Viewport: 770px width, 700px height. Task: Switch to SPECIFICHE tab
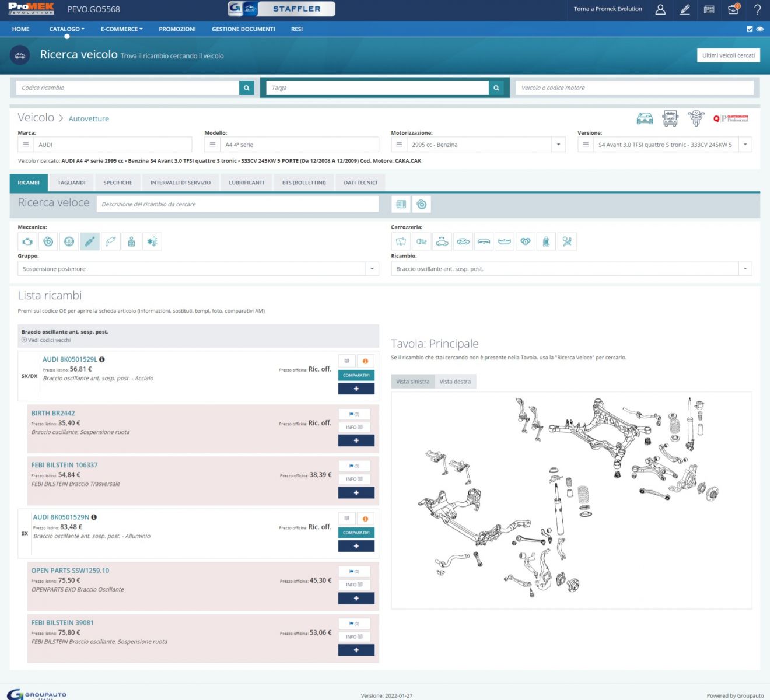point(118,183)
